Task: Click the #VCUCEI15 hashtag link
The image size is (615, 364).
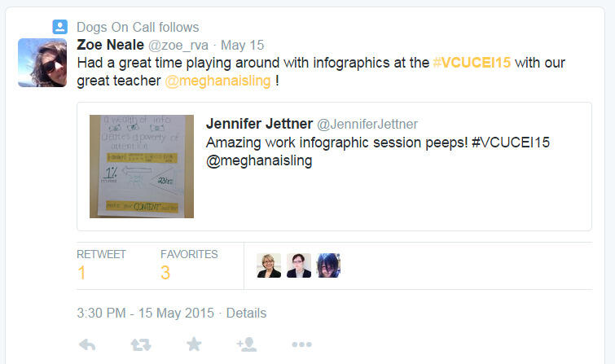Action: point(472,63)
